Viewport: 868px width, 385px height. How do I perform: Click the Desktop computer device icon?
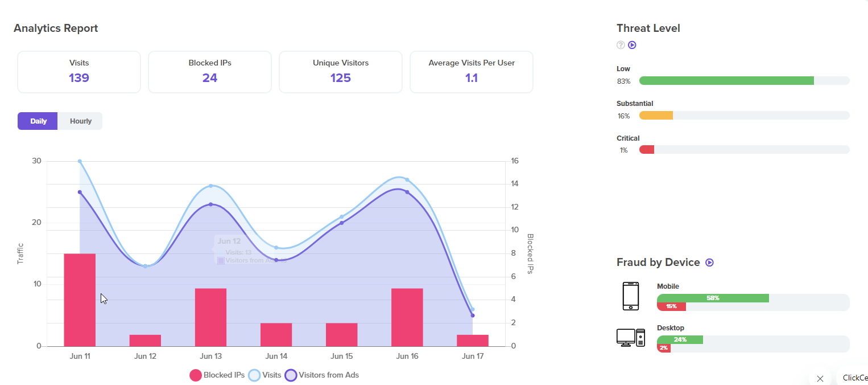click(x=631, y=338)
